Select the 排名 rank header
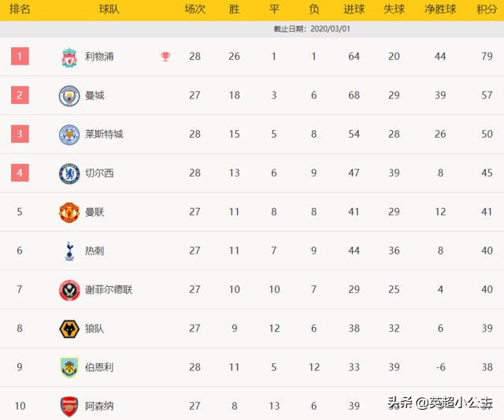 coord(20,9)
